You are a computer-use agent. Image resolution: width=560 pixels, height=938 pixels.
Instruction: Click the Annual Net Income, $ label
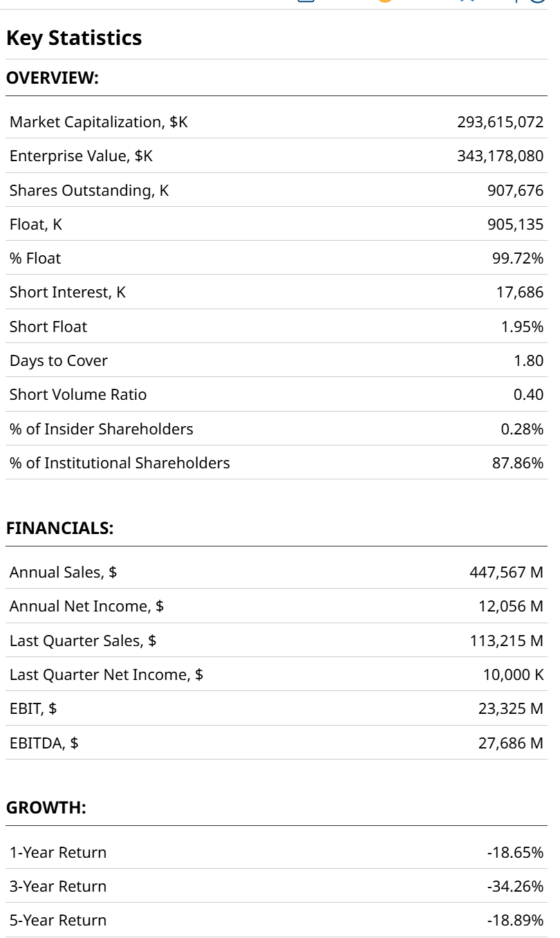(x=86, y=607)
